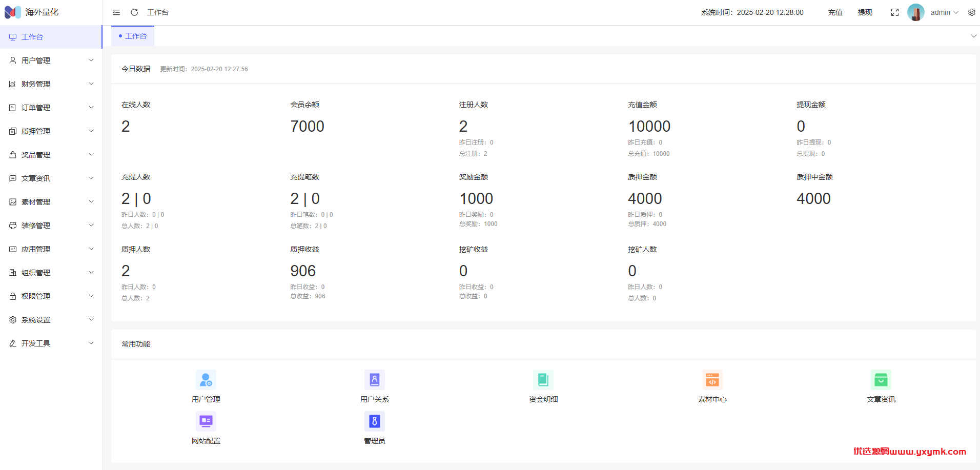
Task: Click the 海外量化 logo icon
Action: (13, 12)
